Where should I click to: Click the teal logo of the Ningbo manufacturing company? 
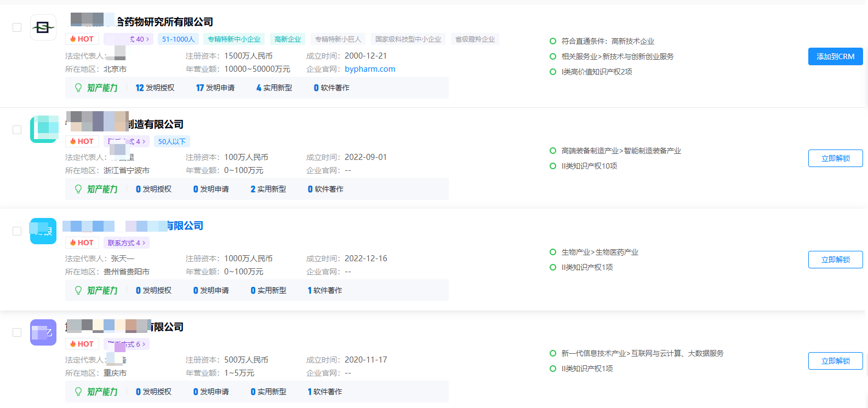pos(44,129)
